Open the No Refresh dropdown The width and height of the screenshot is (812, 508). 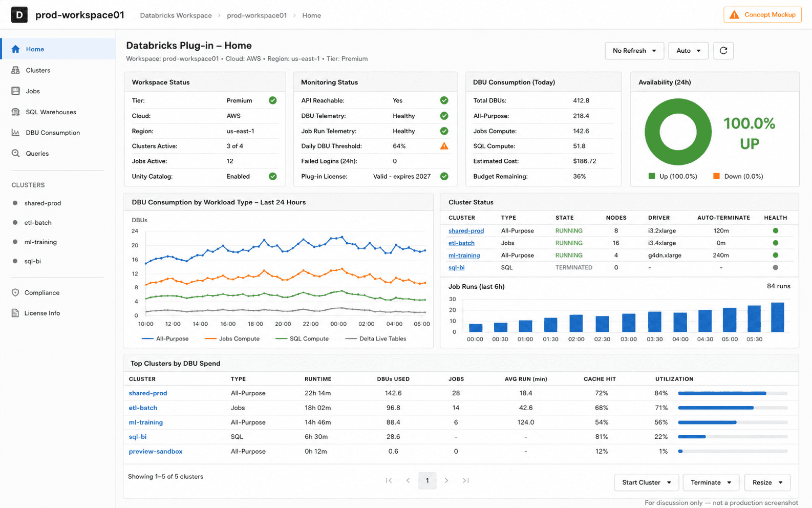[634, 51]
